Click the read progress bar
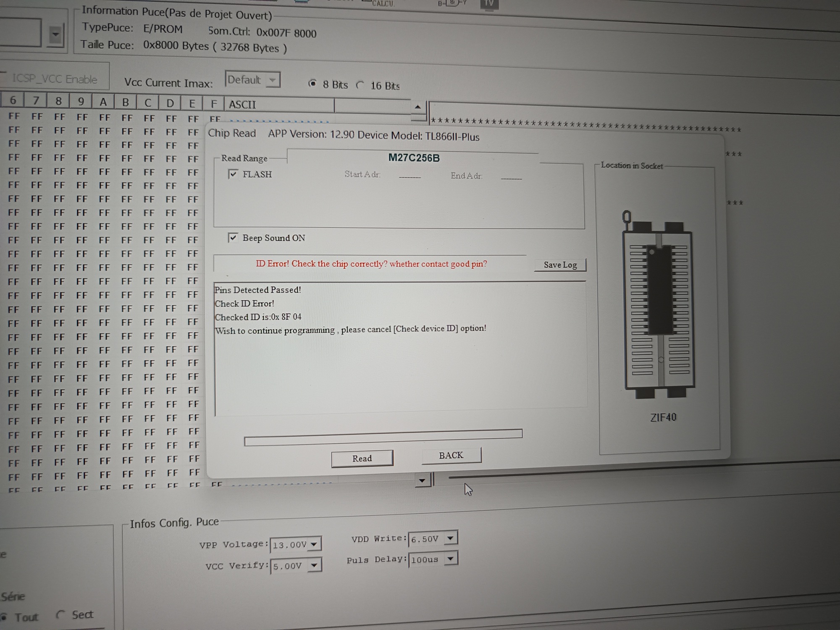Viewport: 840px width, 630px height. click(383, 437)
